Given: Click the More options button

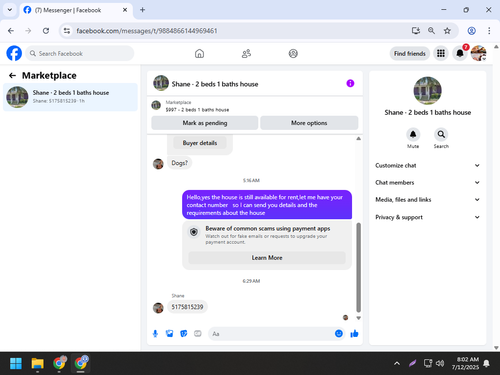Looking at the screenshot, I should click(309, 123).
